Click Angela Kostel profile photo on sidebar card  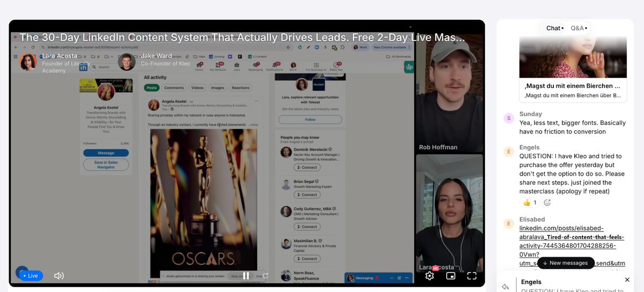[x=106, y=91]
